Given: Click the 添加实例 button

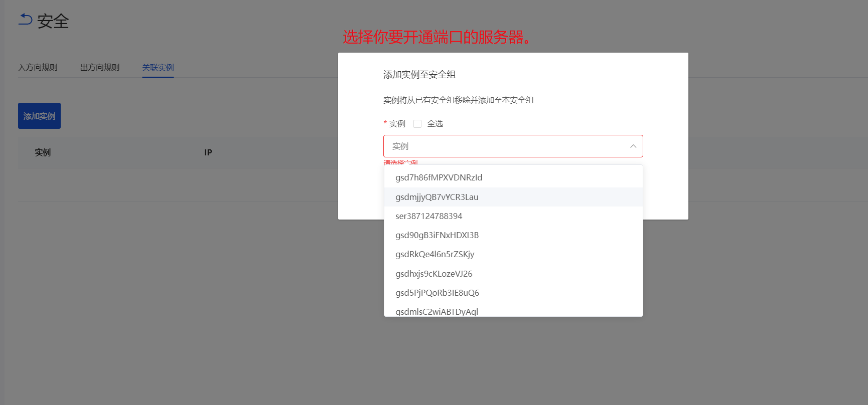Looking at the screenshot, I should point(39,116).
